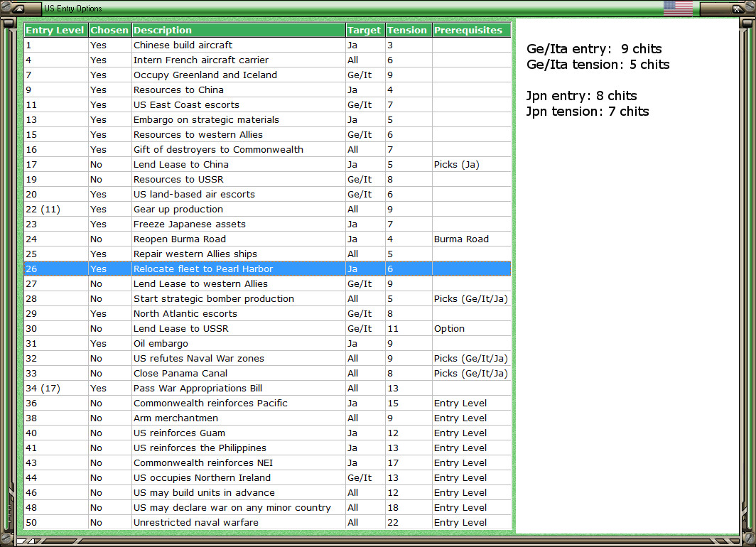Click 'Jpn tension: 7 chits' text
Image resolution: width=756 pixels, height=547 pixels.
[x=587, y=112]
